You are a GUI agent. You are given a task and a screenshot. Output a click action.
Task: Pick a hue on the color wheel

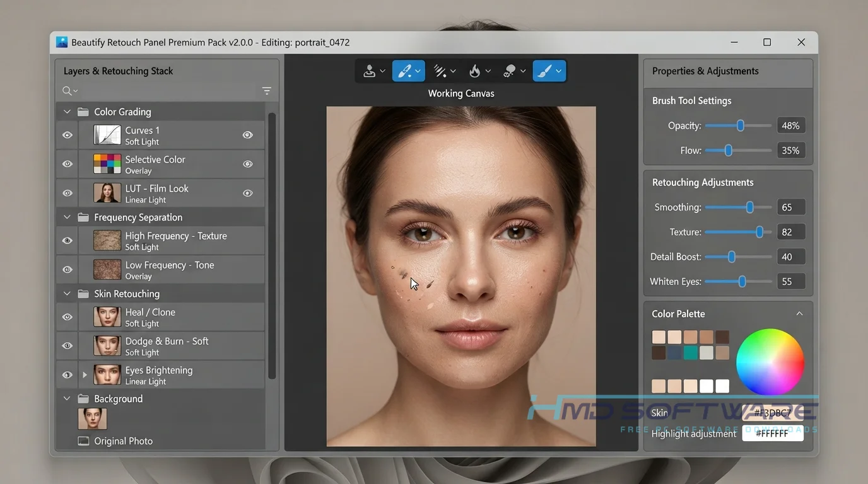[x=770, y=362]
